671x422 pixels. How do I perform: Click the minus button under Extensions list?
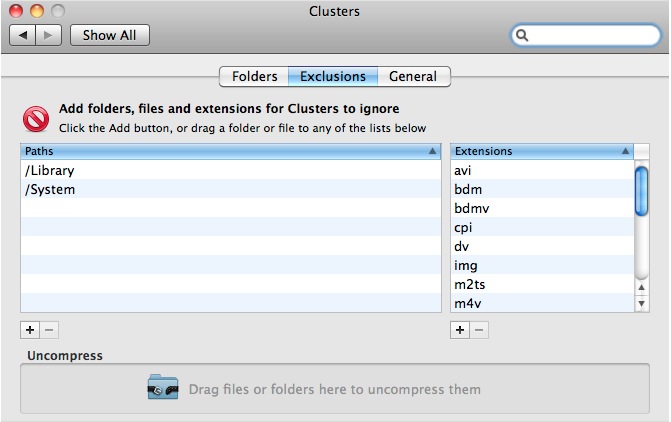480,329
